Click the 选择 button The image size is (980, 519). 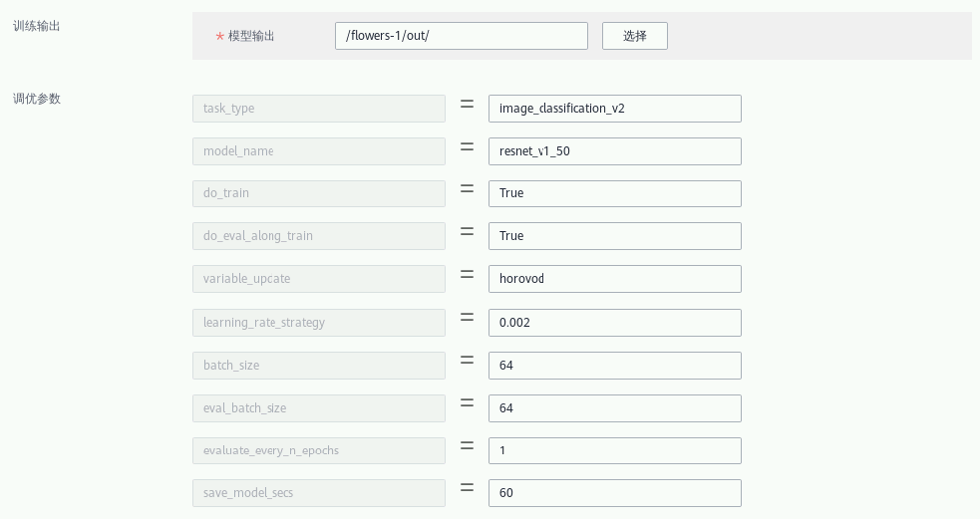point(634,36)
